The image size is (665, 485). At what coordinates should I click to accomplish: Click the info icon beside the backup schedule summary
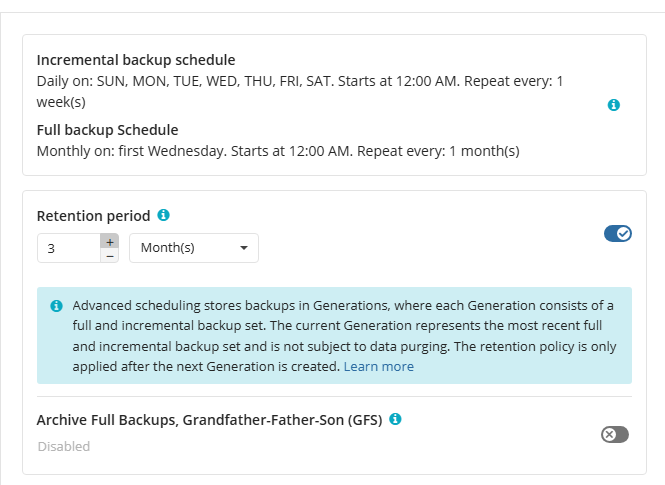tap(614, 105)
